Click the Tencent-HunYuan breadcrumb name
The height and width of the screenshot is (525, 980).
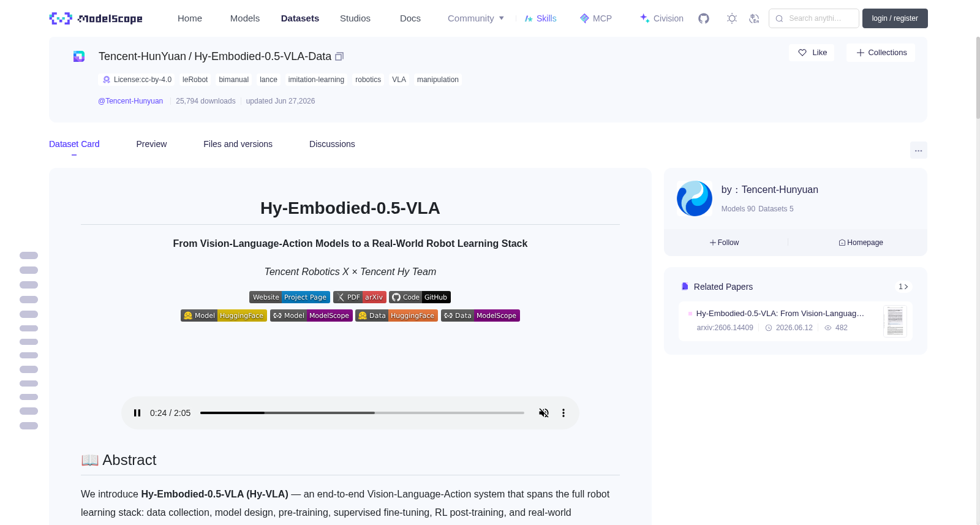[x=142, y=56]
